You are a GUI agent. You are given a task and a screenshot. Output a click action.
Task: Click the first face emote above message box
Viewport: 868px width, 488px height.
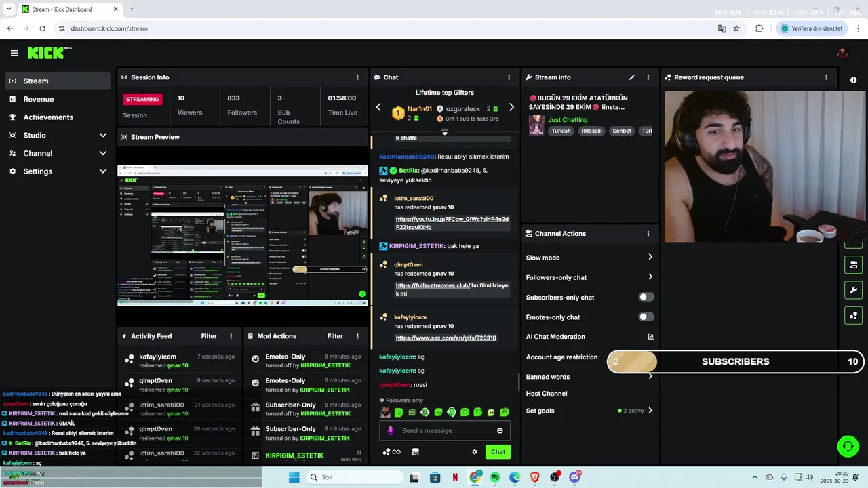(x=385, y=412)
